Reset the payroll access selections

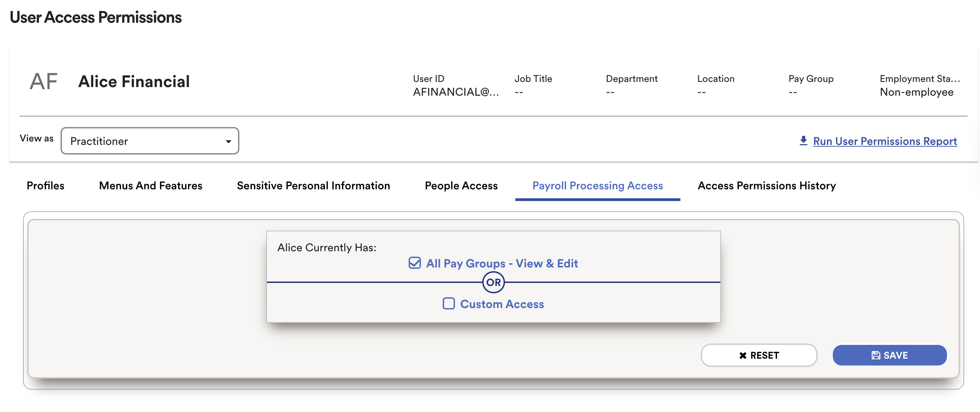coord(758,355)
